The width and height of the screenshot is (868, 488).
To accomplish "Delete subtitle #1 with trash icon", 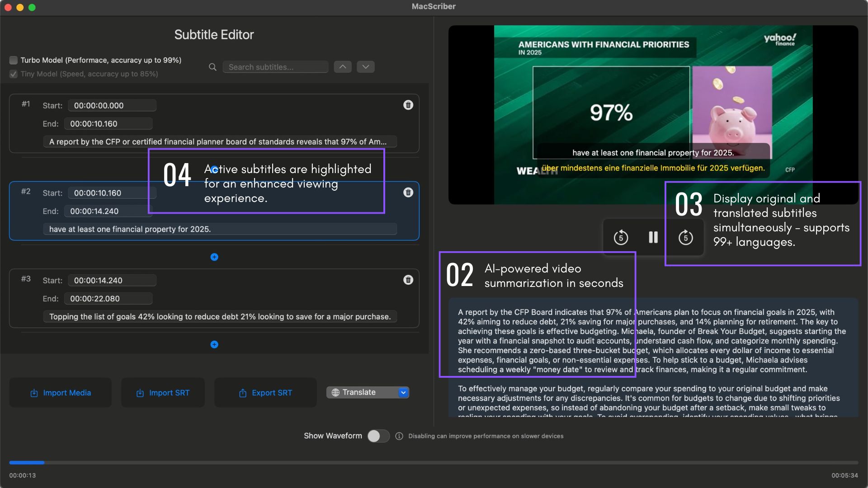I will click(408, 105).
